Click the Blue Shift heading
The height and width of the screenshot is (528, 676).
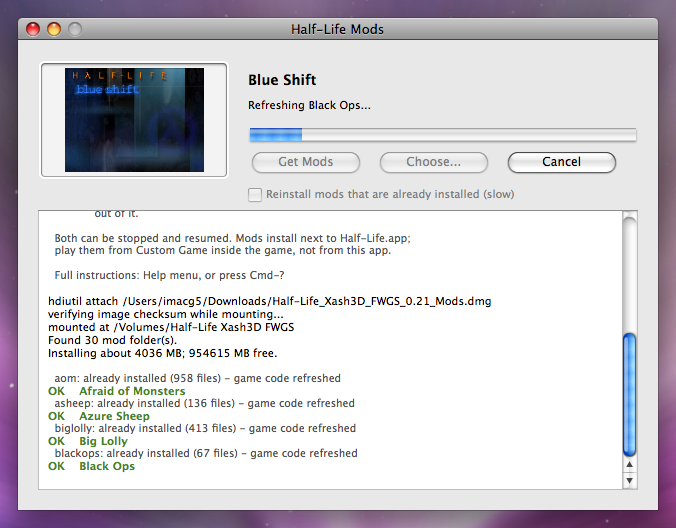282,80
